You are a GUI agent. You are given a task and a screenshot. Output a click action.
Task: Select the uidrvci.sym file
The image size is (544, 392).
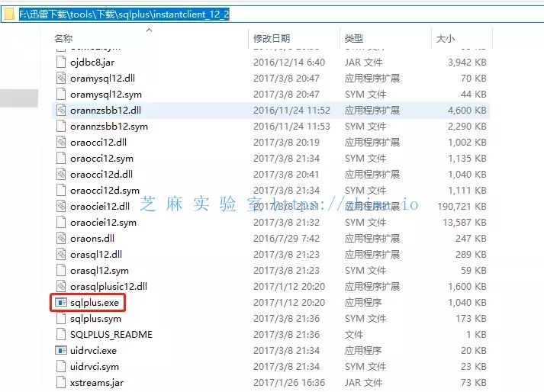(x=95, y=367)
